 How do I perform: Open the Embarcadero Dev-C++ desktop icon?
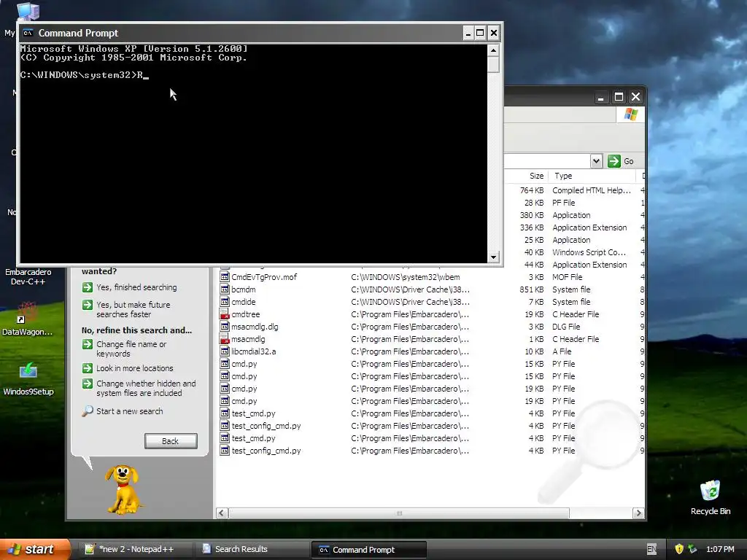click(28, 276)
